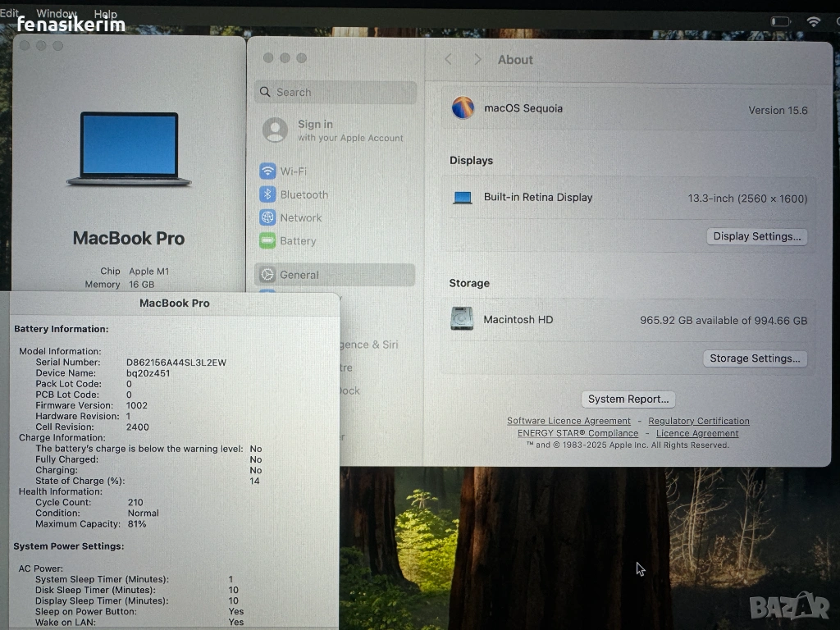Open Storage Settings

click(x=755, y=358)
